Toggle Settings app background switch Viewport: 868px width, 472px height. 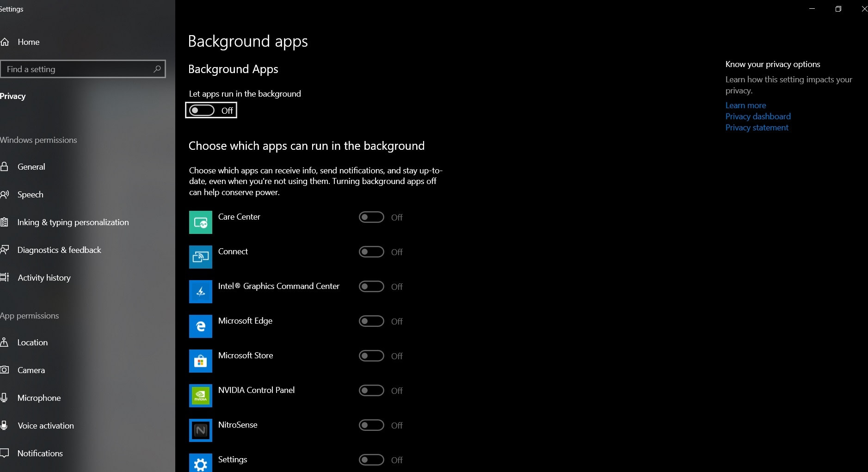(371, 460)
